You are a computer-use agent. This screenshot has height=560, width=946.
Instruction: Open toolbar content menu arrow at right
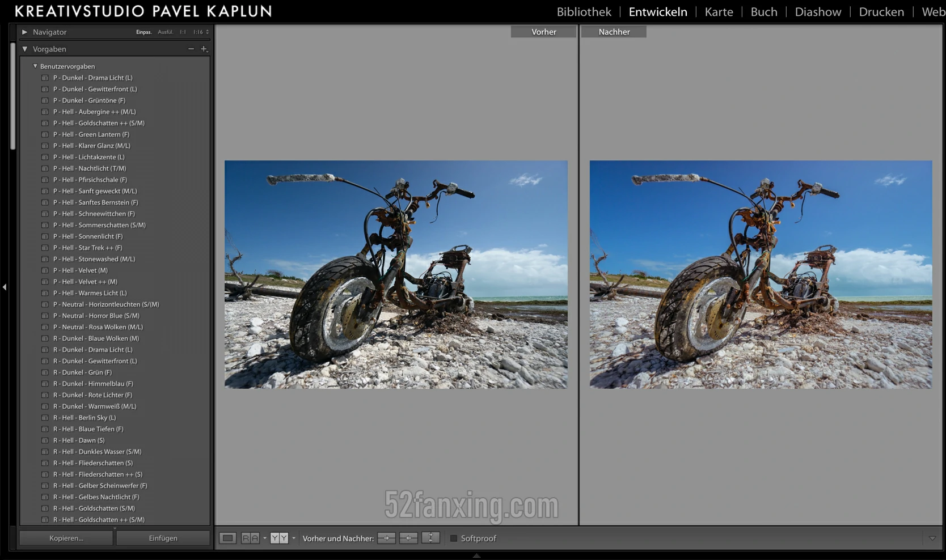pyautogui.click(x=932, y=538)
